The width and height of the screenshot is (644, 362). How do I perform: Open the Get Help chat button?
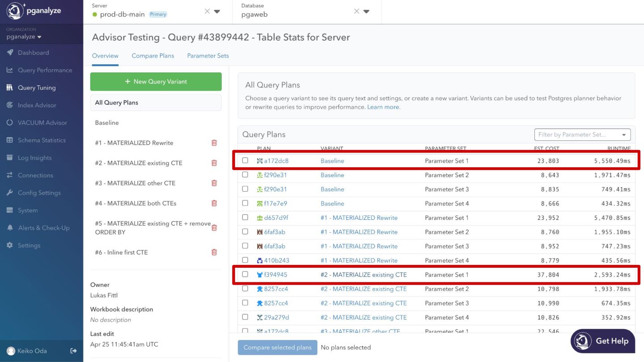point(603,341)
